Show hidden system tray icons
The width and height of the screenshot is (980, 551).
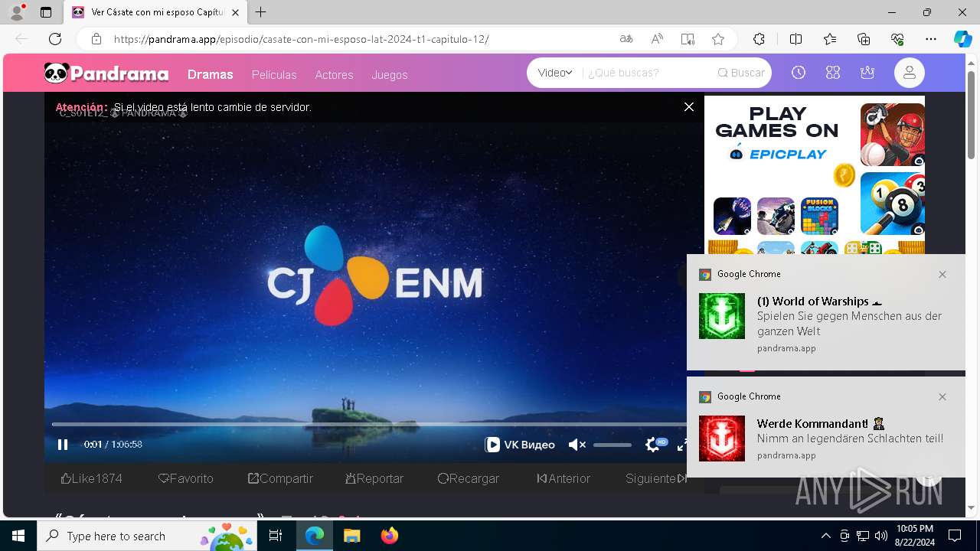pyautogui.click(x=825, y=536)
